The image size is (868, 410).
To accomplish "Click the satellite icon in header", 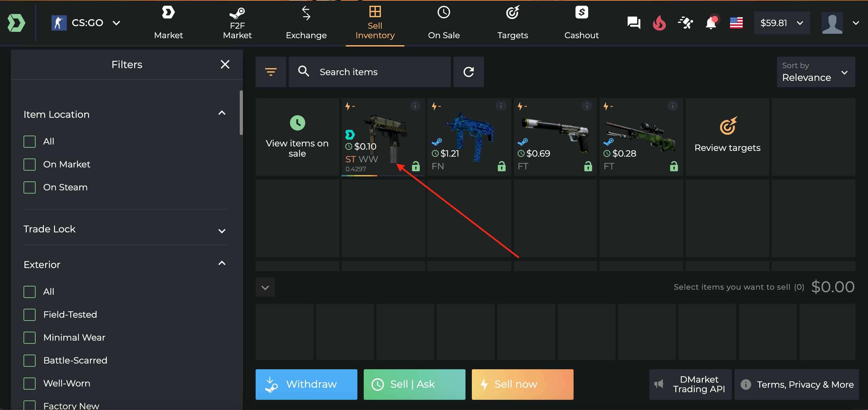I will click(x=685, y=23).
